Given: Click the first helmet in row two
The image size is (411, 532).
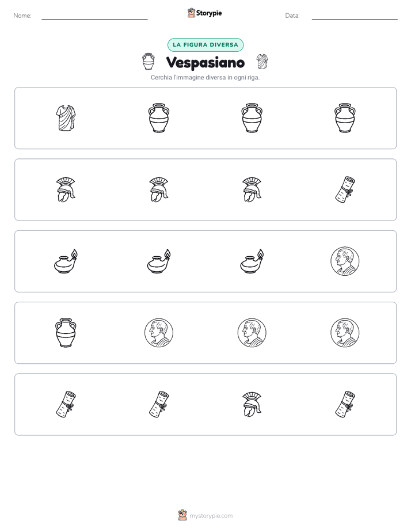Looking at the screenshot, I should [x=66, y=189].
